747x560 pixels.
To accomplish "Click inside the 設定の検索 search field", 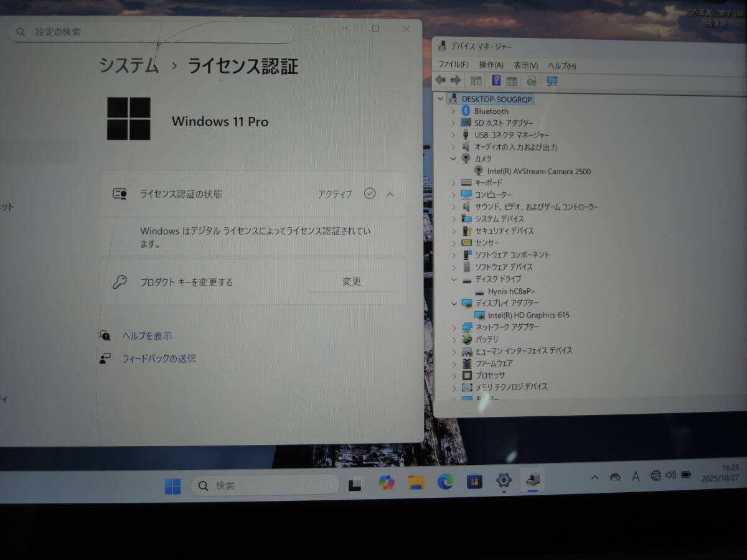I will click(125, 32).
